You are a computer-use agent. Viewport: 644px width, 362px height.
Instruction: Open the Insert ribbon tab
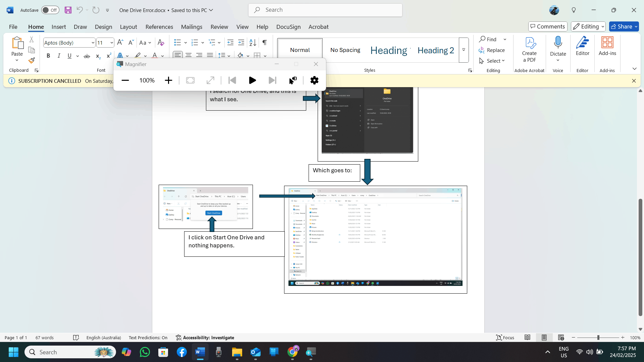tap(59, 27)
